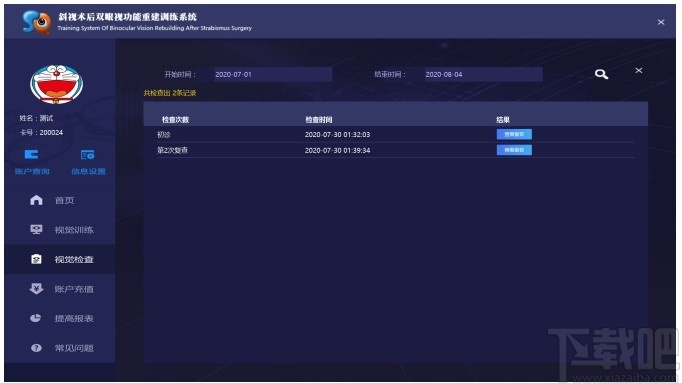Open 账户查询 account query icon
The width and height of the screenshot is (682, 383).
31,154
